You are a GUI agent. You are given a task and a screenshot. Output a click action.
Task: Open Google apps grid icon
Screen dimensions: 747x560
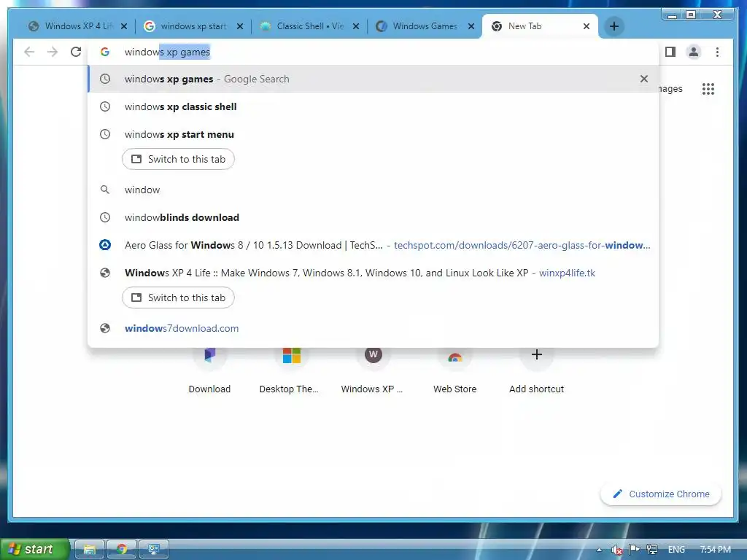click(x=708, y=88)
